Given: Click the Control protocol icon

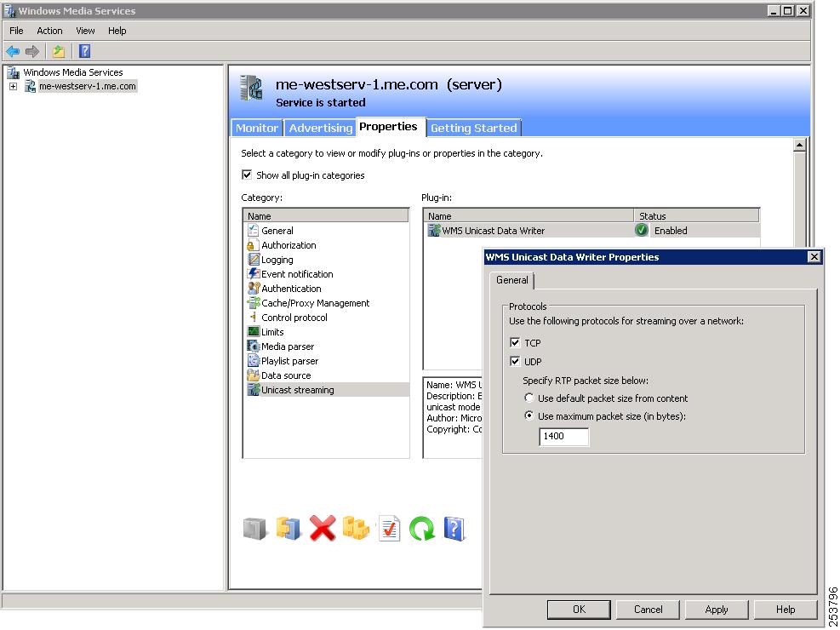Looking at the screenshot, I should [x=254, y=318].
